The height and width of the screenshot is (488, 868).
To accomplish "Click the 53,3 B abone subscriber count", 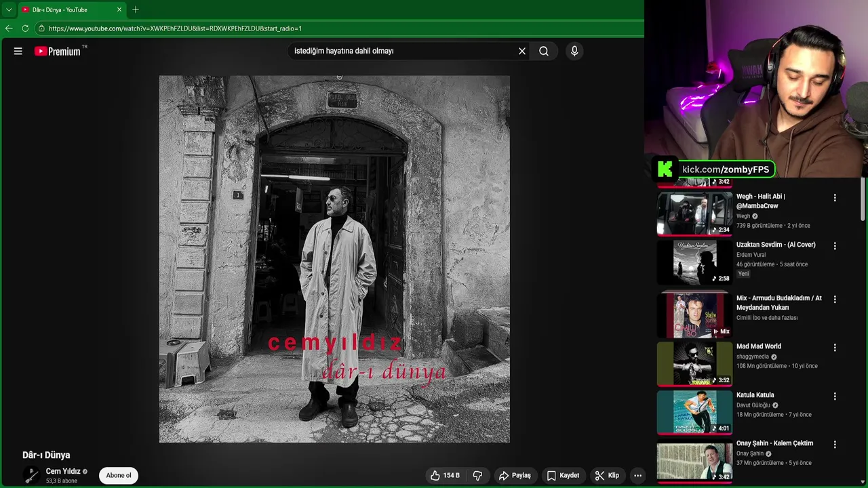I will 62,481.
